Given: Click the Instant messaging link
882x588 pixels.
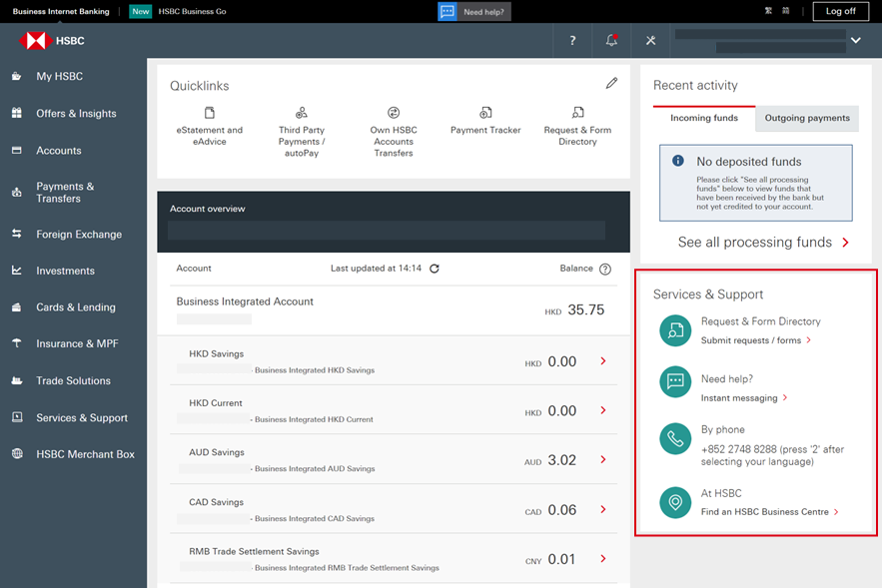Looking at the screenshot, I should [739, 398].
